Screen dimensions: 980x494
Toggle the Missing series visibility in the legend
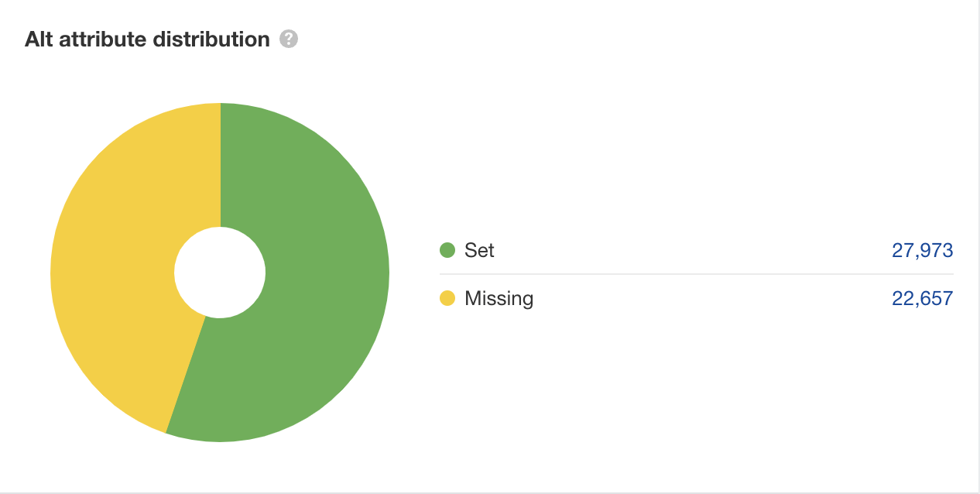tap(498, 298)
